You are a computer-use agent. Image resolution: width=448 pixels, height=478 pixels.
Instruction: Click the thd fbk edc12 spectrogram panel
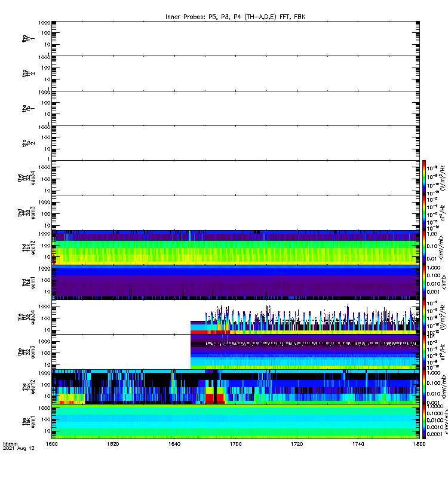(235, 247)
